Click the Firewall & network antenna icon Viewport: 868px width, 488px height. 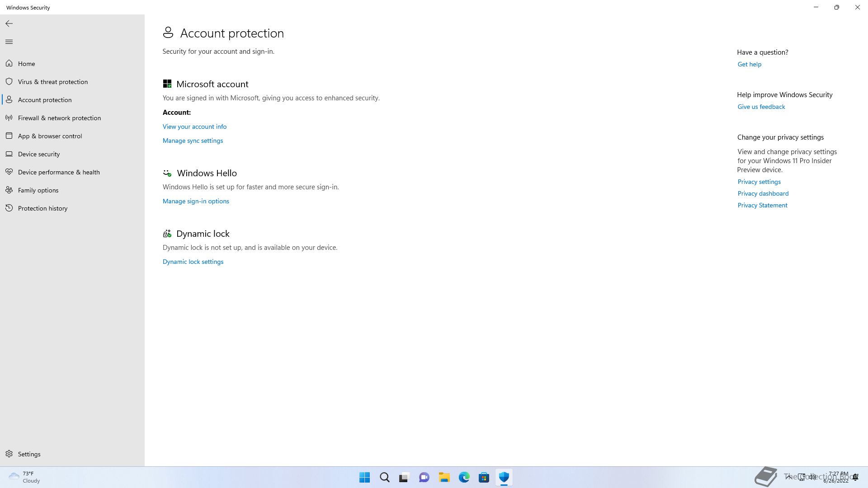[x=9, y=118]
